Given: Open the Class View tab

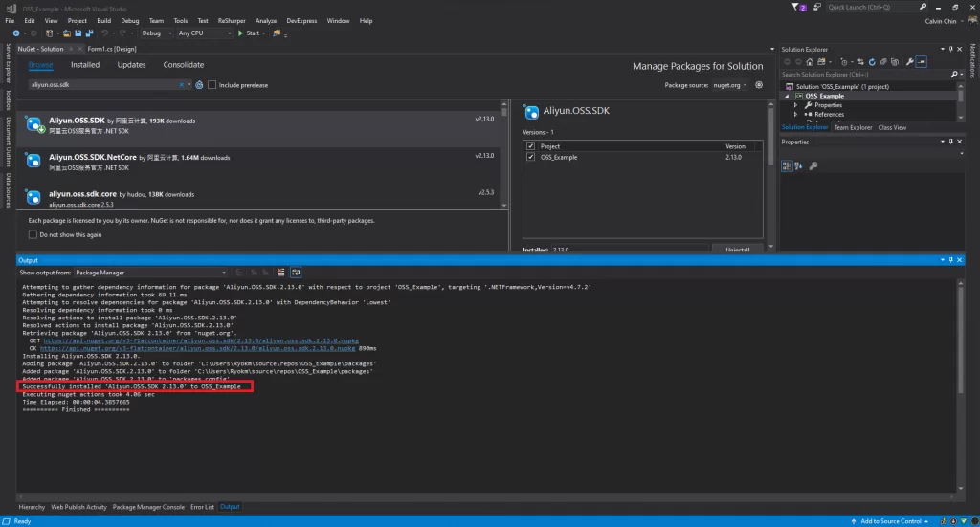Looking at the screenshot, I should coord(892,127).
